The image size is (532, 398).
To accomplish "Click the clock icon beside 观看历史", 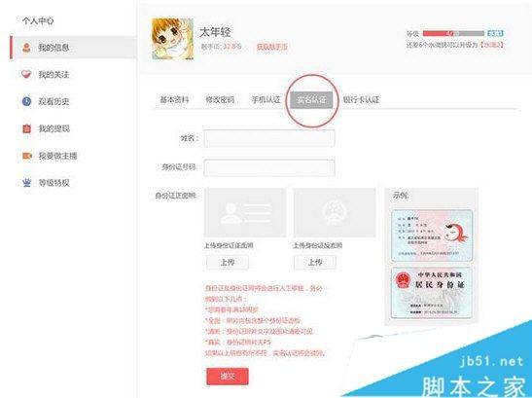I will click(x=26, y=101).
